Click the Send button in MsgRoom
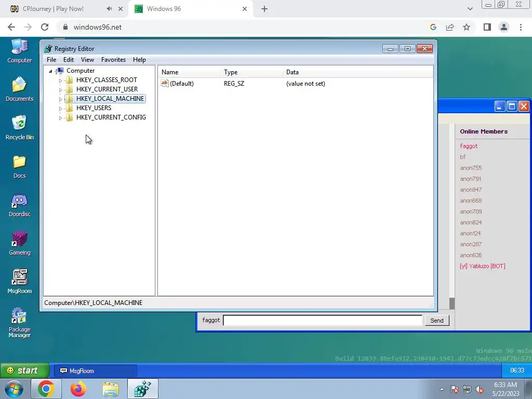 (x=436, y=320)
